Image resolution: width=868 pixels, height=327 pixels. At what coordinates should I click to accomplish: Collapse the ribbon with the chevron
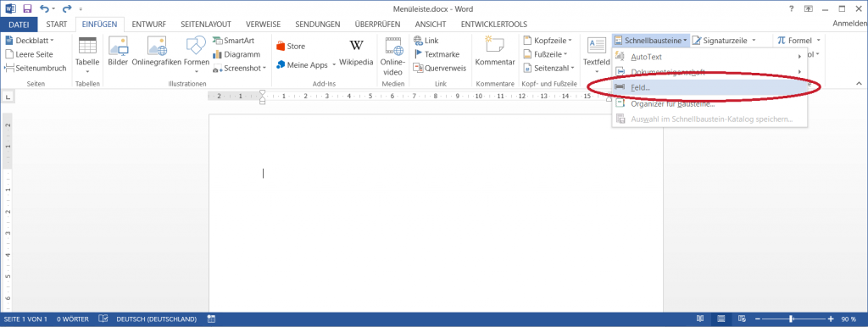click(x=859, y=84)
